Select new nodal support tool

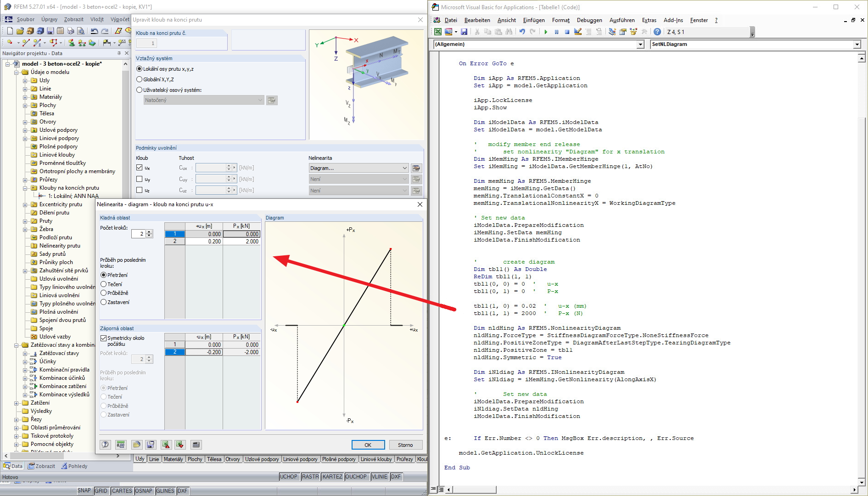(x=72, y=42)
